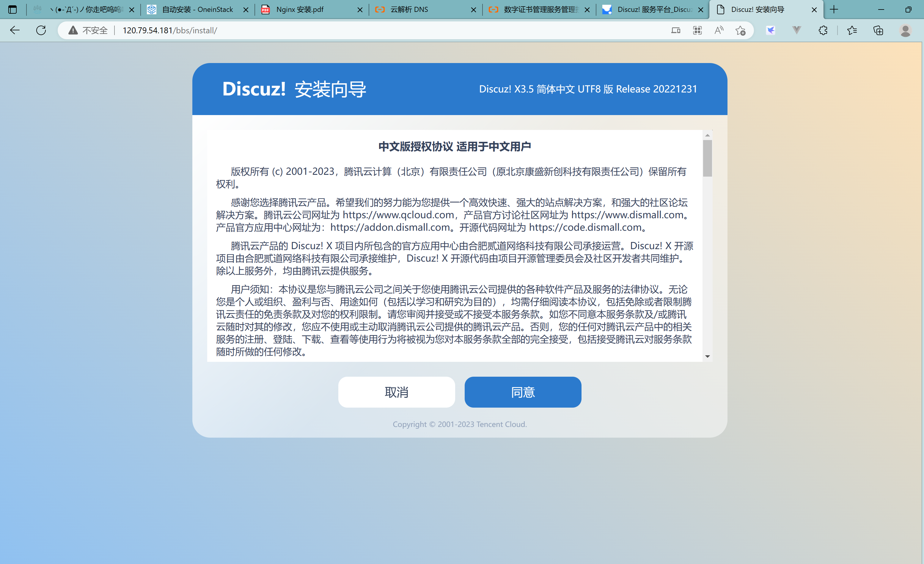Viewport: 924px width, 564px height.
Task: Close the Nginx 安装.pdf tab
Action: 360,10
